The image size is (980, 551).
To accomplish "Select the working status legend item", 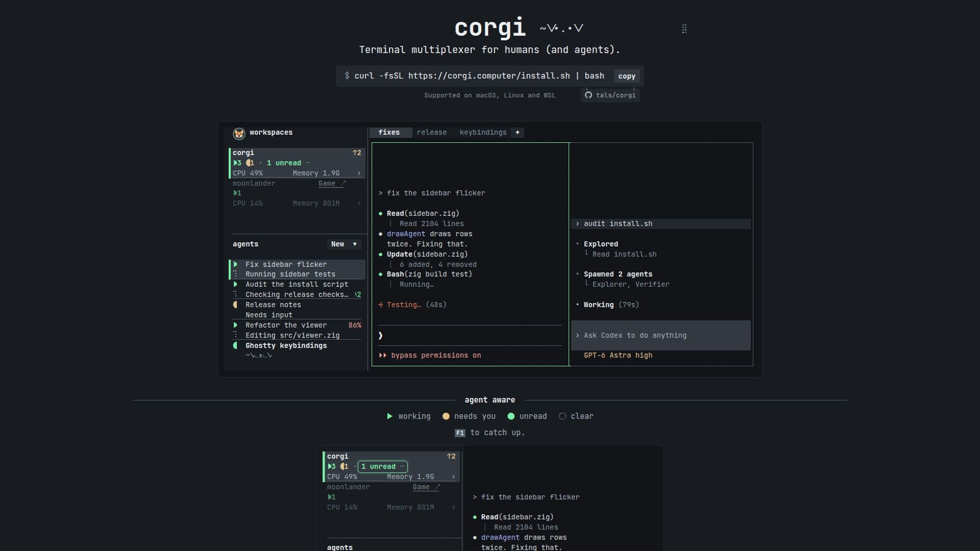I will point(408,416).
